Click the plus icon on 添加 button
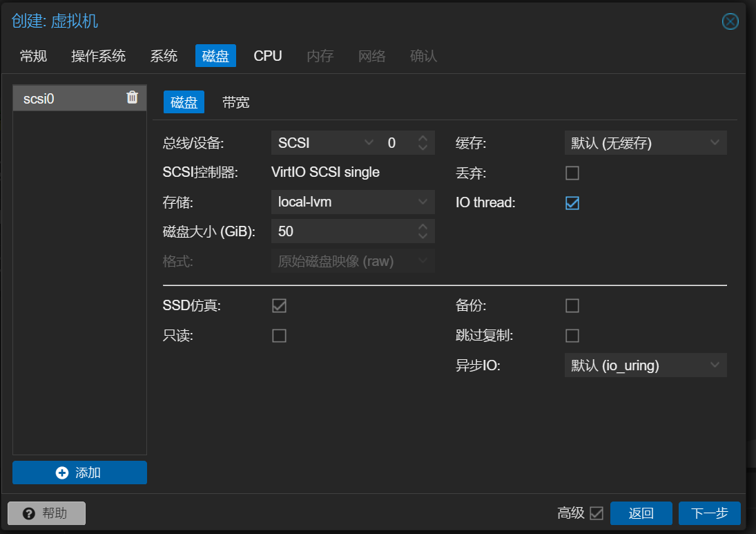Viewport: 756px width, 534px height. tap(62, 473)
